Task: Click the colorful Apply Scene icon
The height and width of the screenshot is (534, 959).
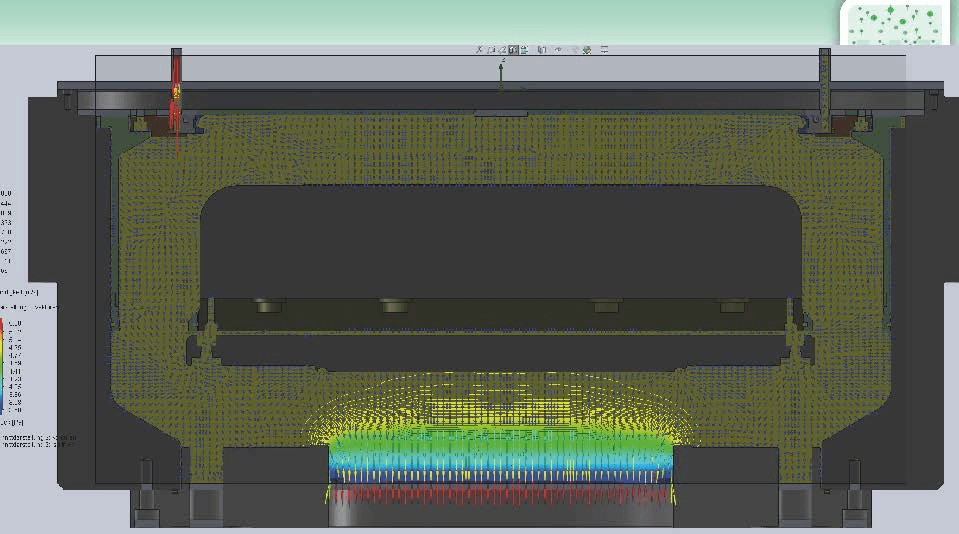Action: pos(587,49)
